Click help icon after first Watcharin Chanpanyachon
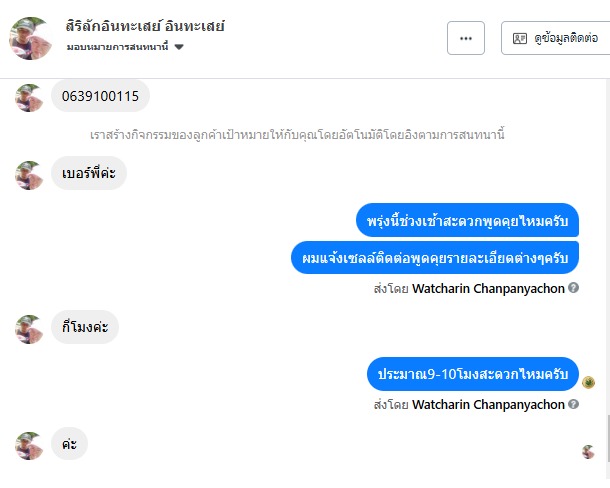 tap(573, 288)
